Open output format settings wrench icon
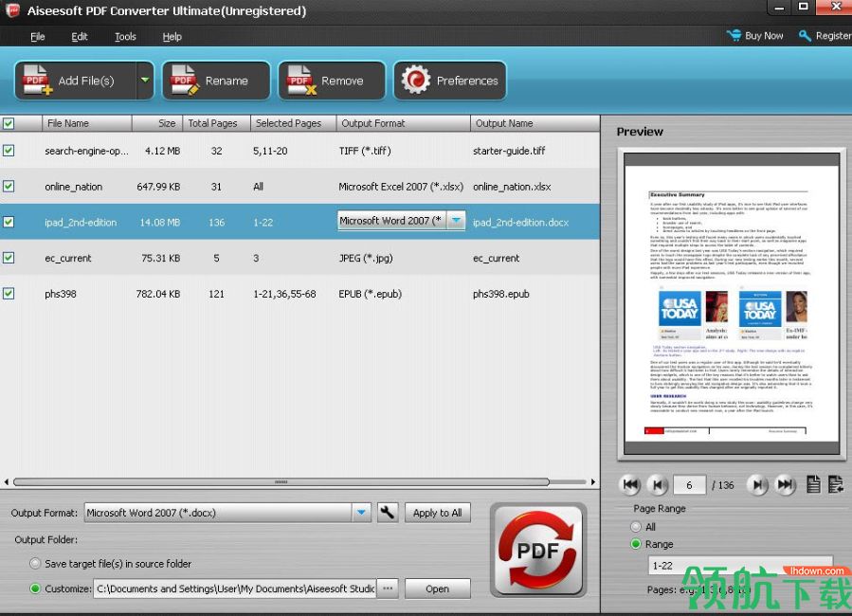This screenshot has width=852, height=616. [388, 513]
